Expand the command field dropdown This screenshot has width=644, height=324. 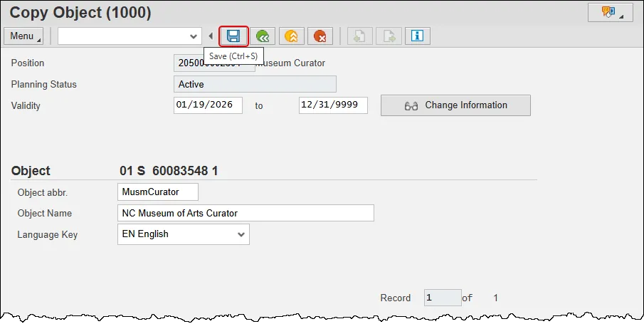point(194,36)
